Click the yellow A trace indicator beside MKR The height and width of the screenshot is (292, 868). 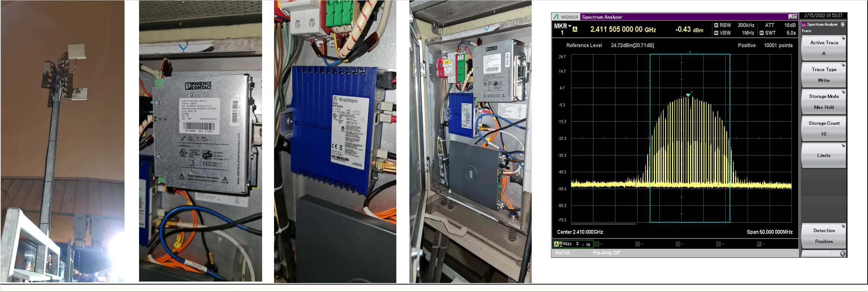point(575,29)
